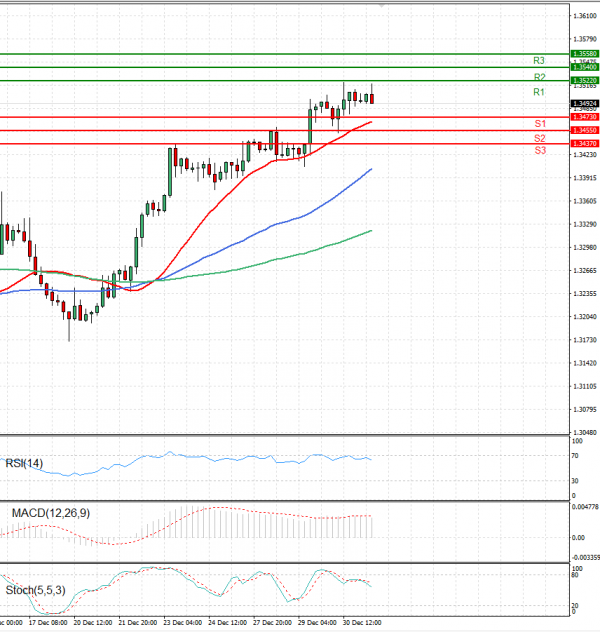This screenshot has height=632, width=600.
Task: Click the 1.35790 price axis value
Action: pos(585,39)
